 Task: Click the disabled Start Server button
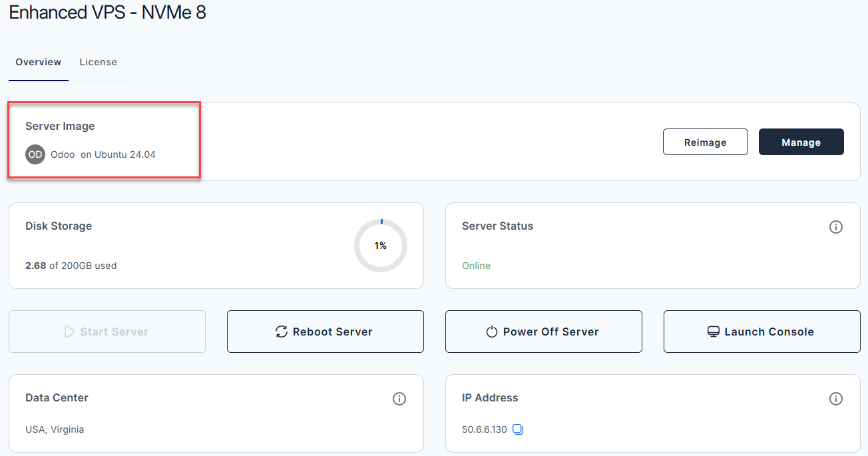click(x=107, y=331)
